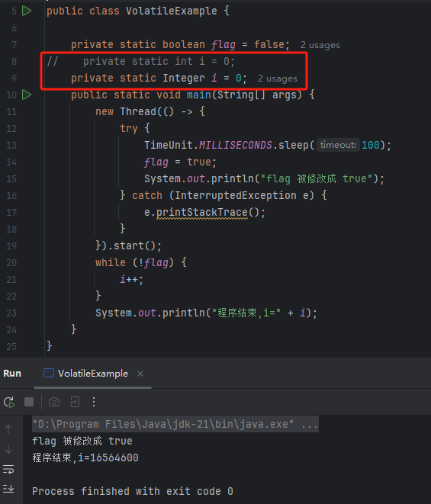Click the word Integer in line 9
This screenshot has height=504, width=431.
(x=184, y=78)
